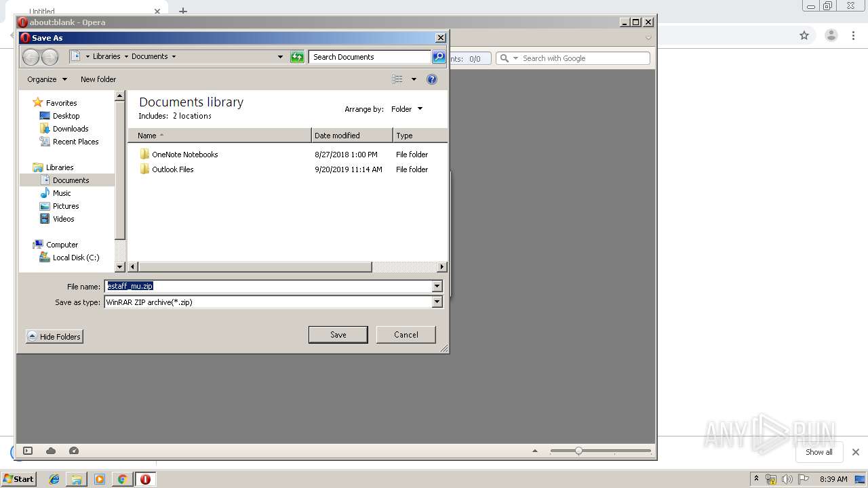Click Chrome bookmark star icon
The height and width of the screenshot is (488, 868).
pyautogui.click(x=804, y=35)
